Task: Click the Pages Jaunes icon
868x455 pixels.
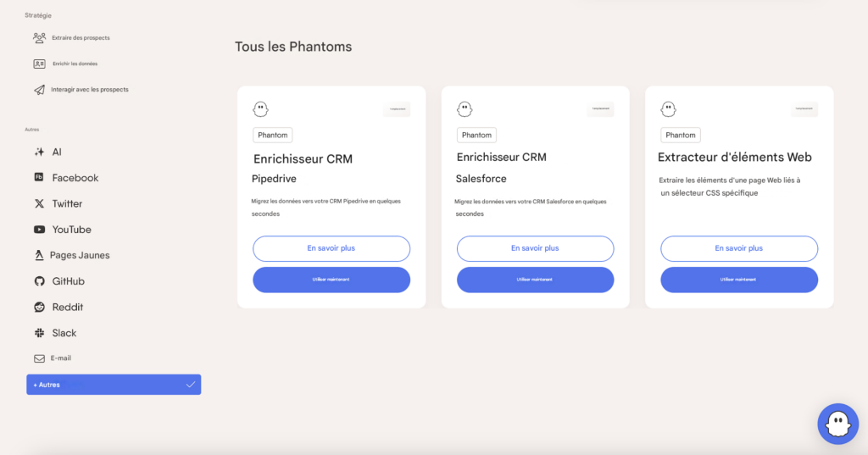Action: [39, 255]
